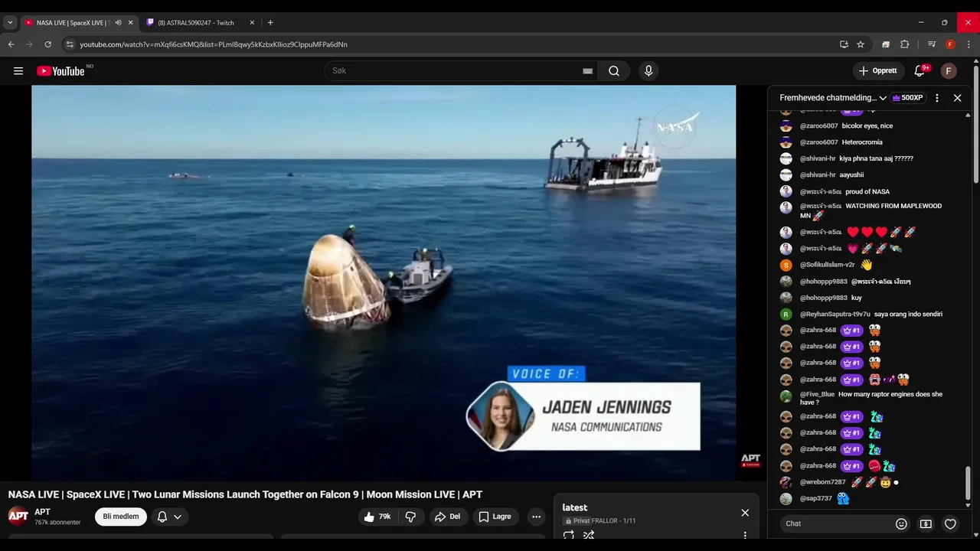Open the YouTube guide hamburger menu
The image size is (980, 551).
click(18, 71)
